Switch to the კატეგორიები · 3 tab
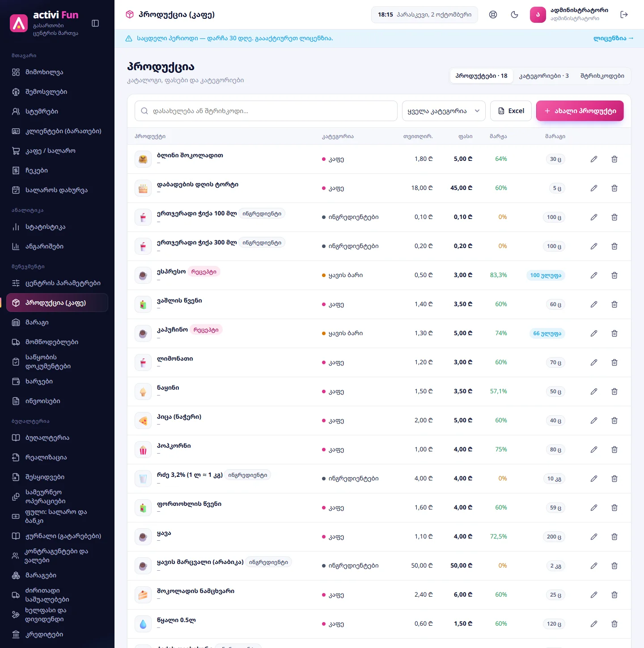Viewport: 644px width, 648px height. tap(544, 76)
